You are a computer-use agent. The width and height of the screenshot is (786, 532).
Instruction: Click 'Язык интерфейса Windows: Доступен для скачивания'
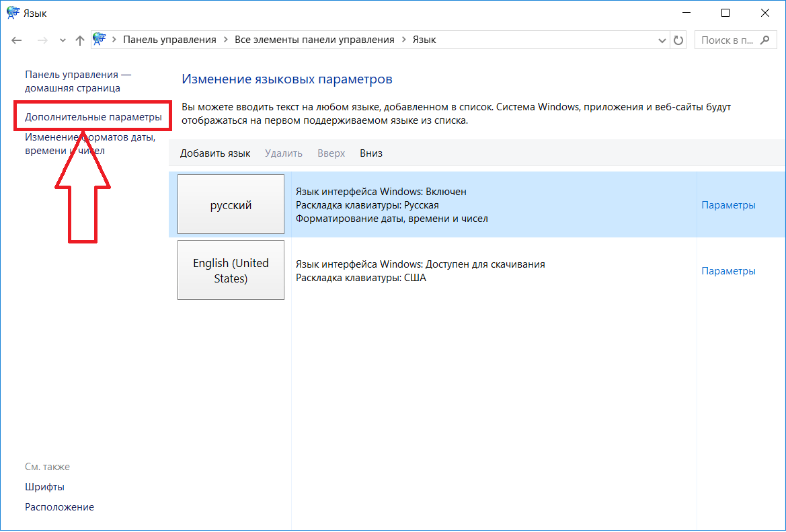tap(420, 264)
